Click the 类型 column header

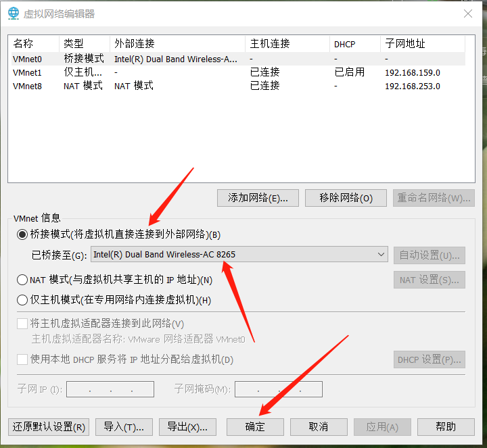(x=85, y=44)
